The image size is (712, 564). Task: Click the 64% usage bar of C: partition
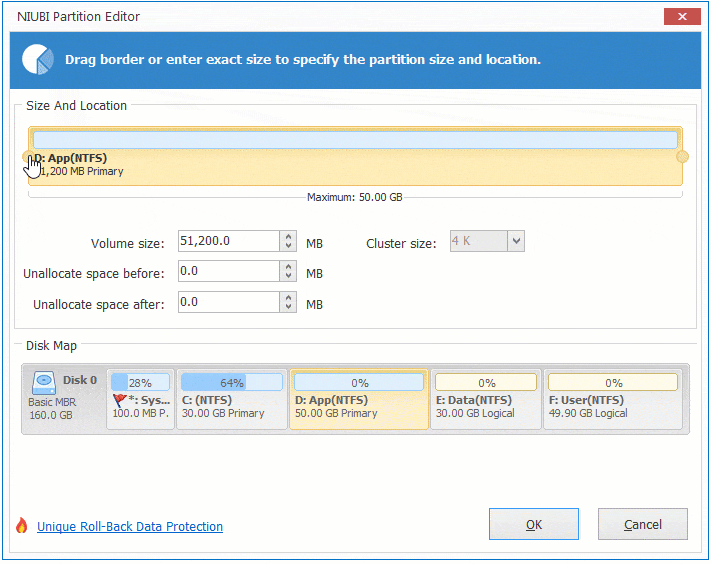[x=232, y=382]
